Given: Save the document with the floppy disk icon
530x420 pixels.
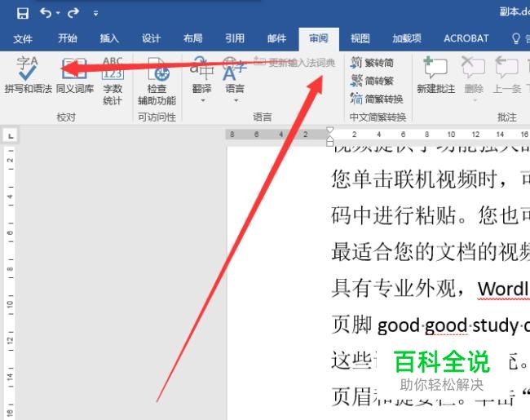Looking at the screenshot, I should 23,14.
